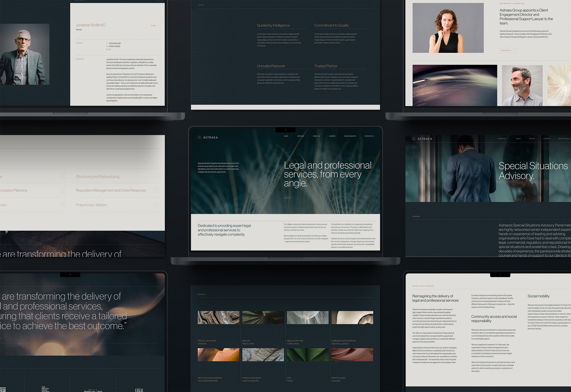The image size is (571, 392).
Task: Select News & Insights in homepage nav
Action: coord(350,136)
